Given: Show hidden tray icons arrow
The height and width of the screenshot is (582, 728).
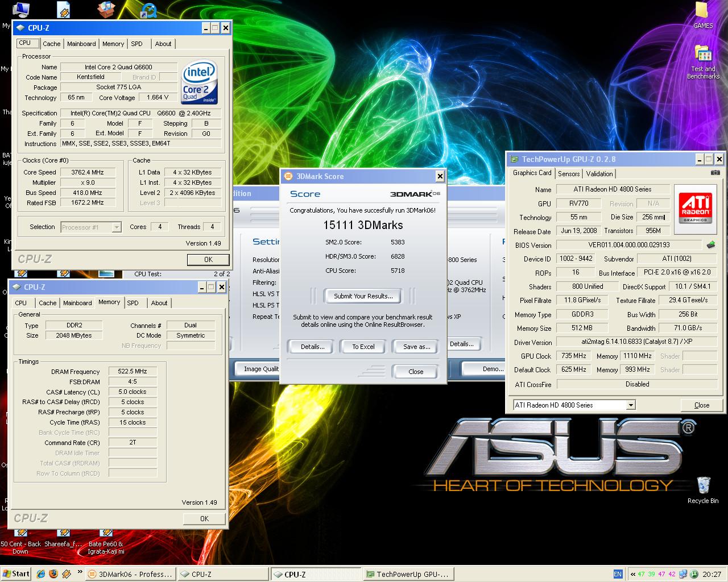Looking at the screenshot, I should click(x=632, y=574).
